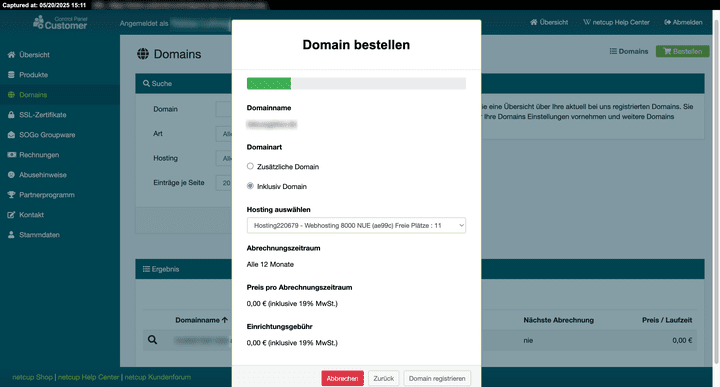
Task: Open the Hosting filter dropdown behind dialog
Action: tap(224, 158)
